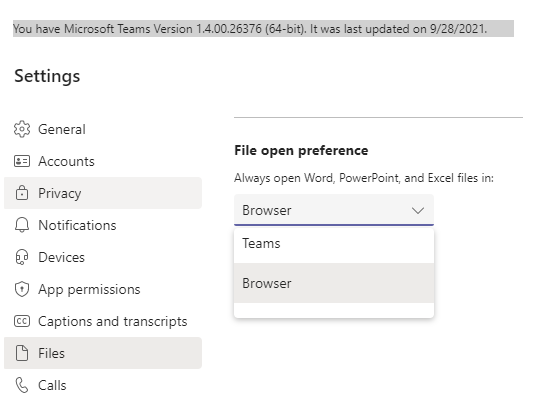Screen dimensions: 540x413
Task: Open Captions and transcripts settings
Action: 103,321
